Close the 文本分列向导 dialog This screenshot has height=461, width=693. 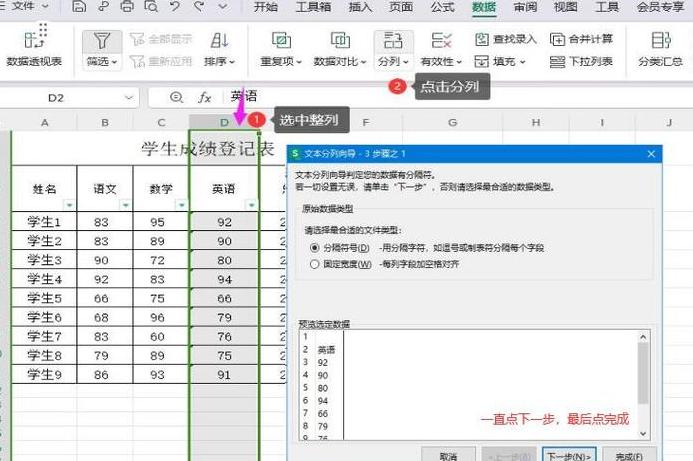(x=651, y=154)
